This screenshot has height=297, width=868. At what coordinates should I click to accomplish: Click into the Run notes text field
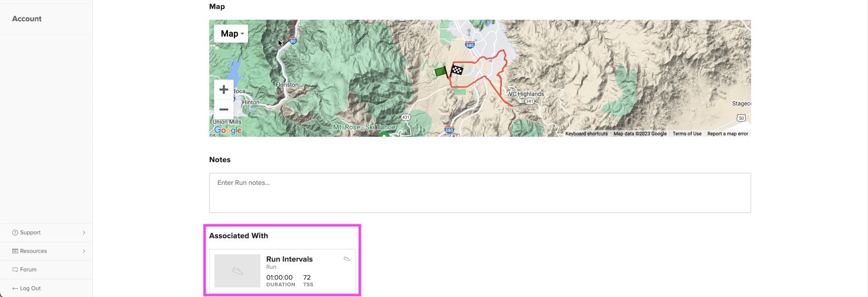pyautogui.click(x=480, y=193)
